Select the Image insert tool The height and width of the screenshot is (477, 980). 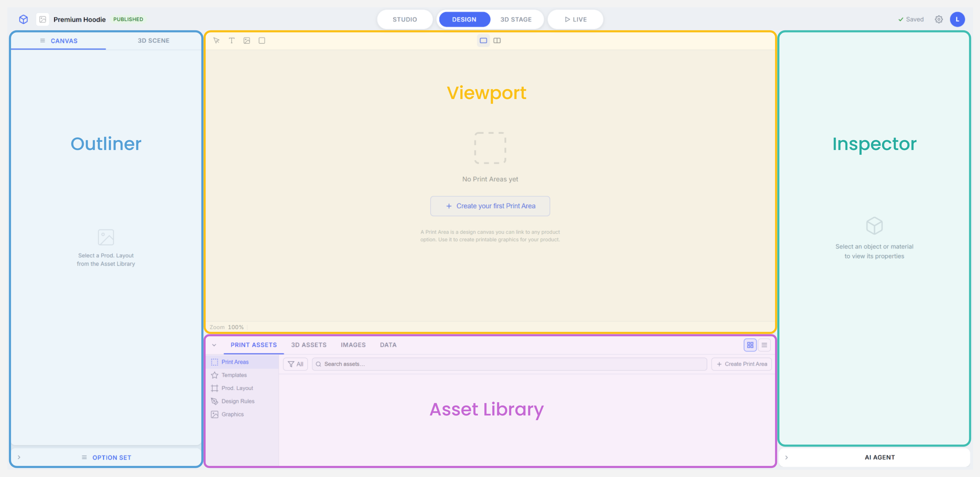(x=247, y=40)
